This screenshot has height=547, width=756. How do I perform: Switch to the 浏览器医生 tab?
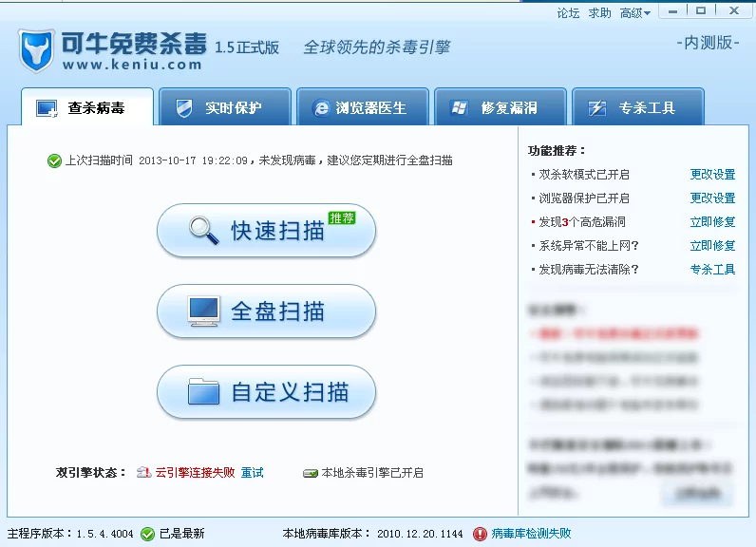pyautogui.click(x=363, y=107)
